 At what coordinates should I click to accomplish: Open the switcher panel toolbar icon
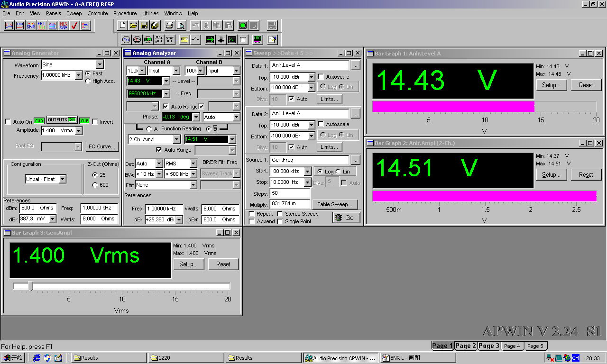tap(195, 39)
